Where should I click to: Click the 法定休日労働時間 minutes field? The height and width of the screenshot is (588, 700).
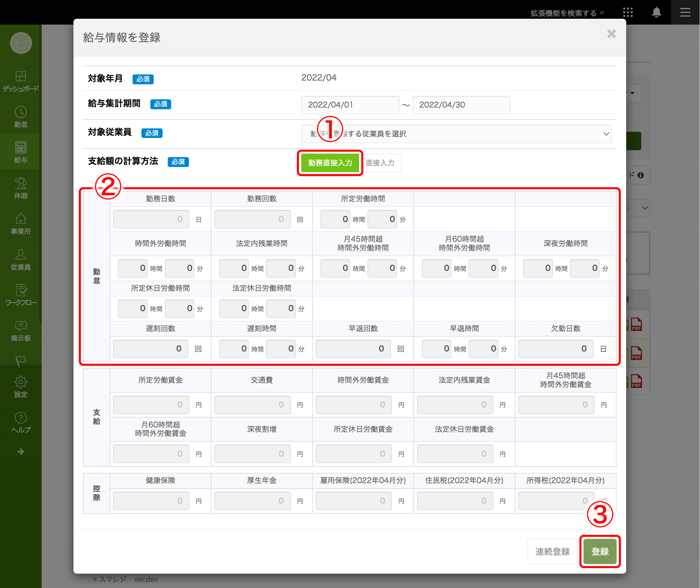pos(281,309)
